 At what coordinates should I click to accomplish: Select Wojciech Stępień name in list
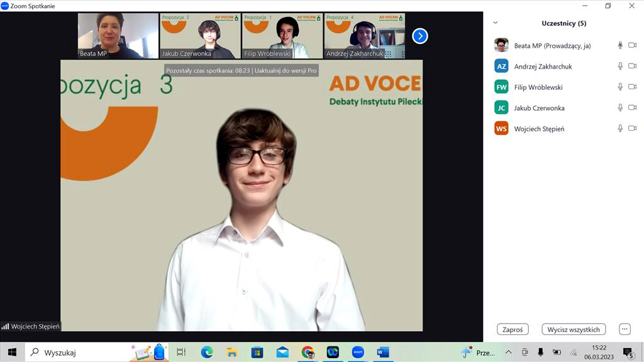pos(539,129)
